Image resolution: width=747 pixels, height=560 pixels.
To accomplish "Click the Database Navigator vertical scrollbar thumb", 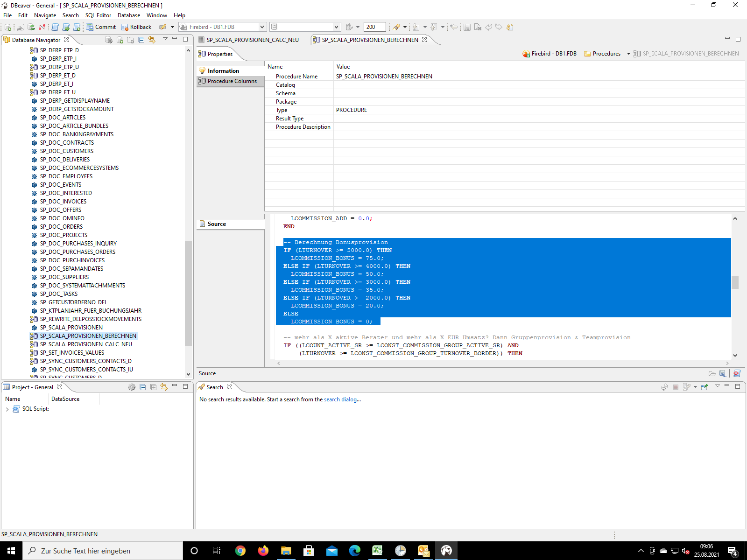I will coord(188,293).
